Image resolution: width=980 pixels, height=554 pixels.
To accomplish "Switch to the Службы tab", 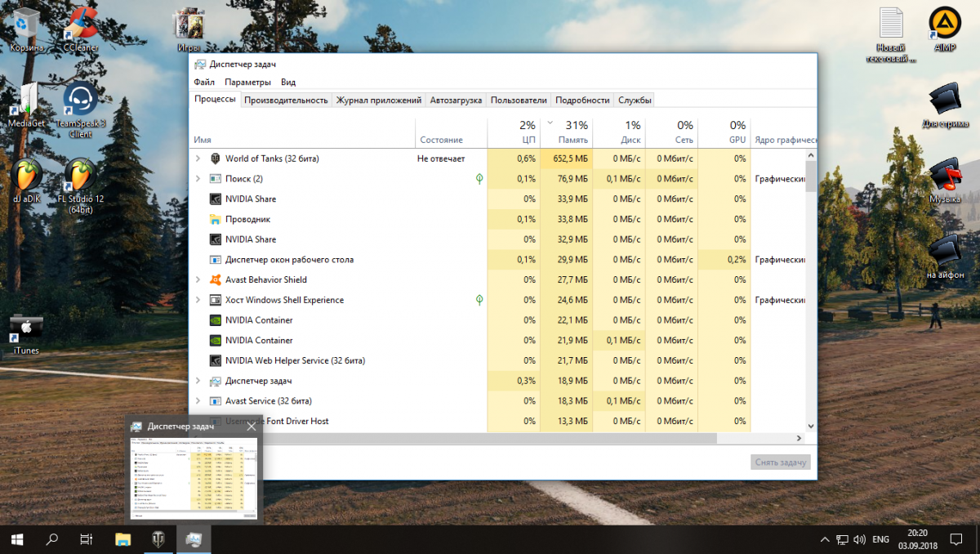I will tap(635, 100).
